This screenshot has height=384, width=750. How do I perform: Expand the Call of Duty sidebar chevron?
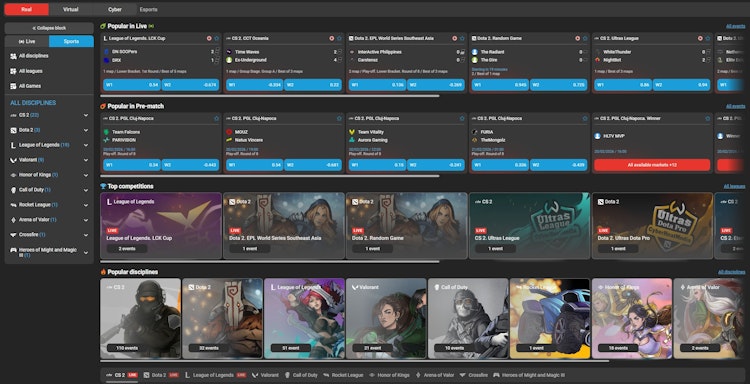click(86, 190)
